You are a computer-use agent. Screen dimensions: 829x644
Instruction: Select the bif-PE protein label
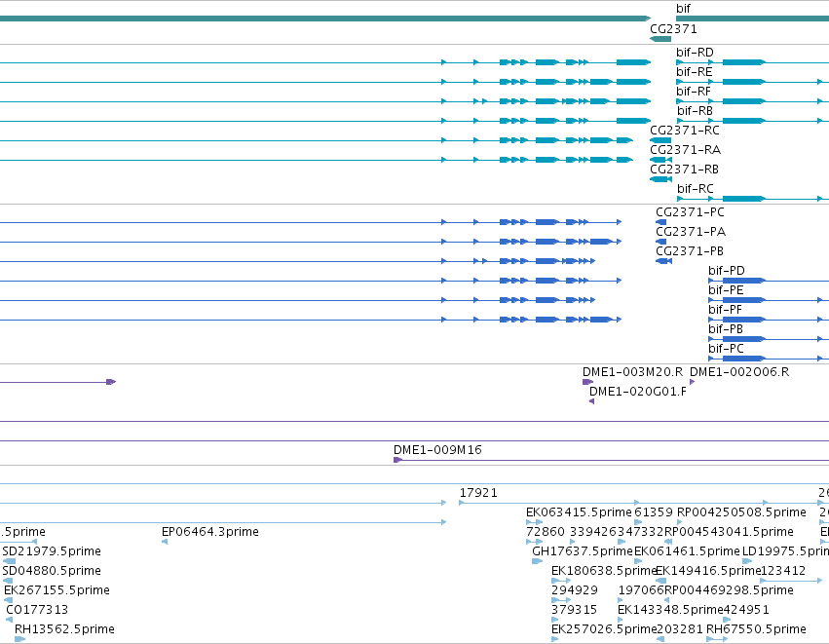(726, 290)
